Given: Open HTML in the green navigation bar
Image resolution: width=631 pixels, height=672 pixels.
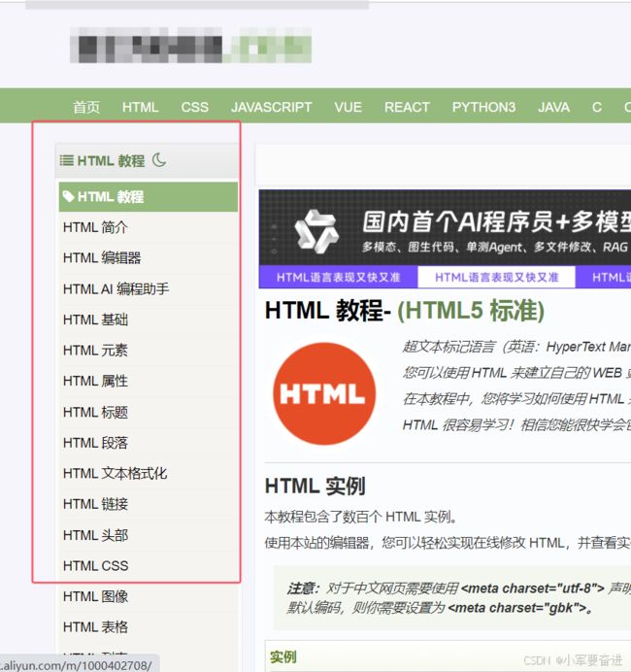Looking at the screenshot, I should (x=140, y=107).
